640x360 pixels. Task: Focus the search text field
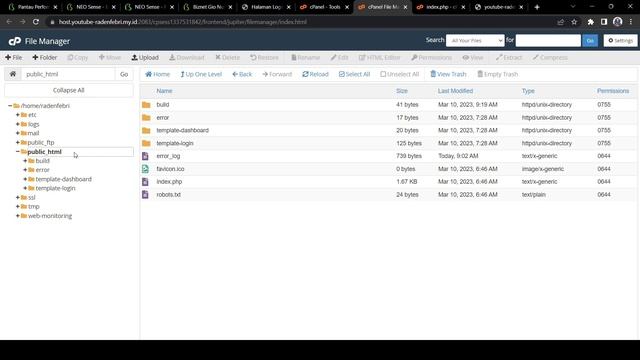(x=548, y=40)
